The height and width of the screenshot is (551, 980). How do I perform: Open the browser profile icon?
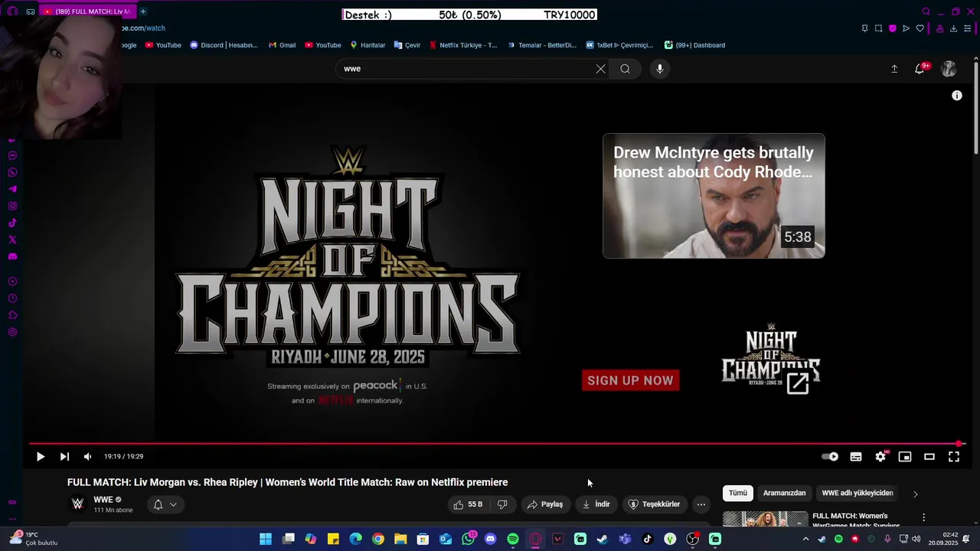[x=939, y=28]
